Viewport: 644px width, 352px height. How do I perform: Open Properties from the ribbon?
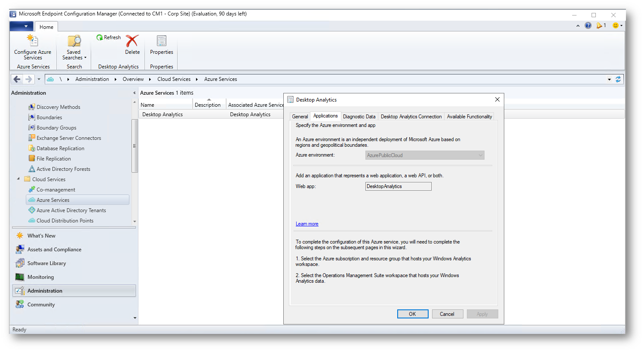point(162,45)
